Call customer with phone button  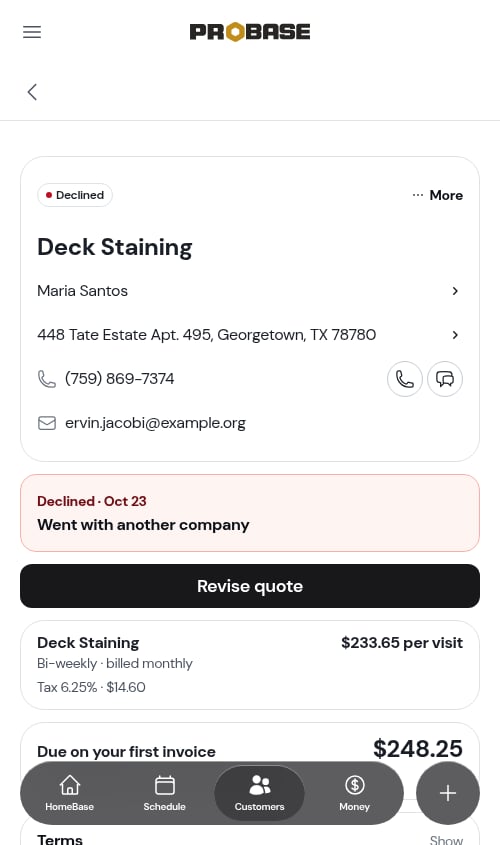[x=405, y=379]
